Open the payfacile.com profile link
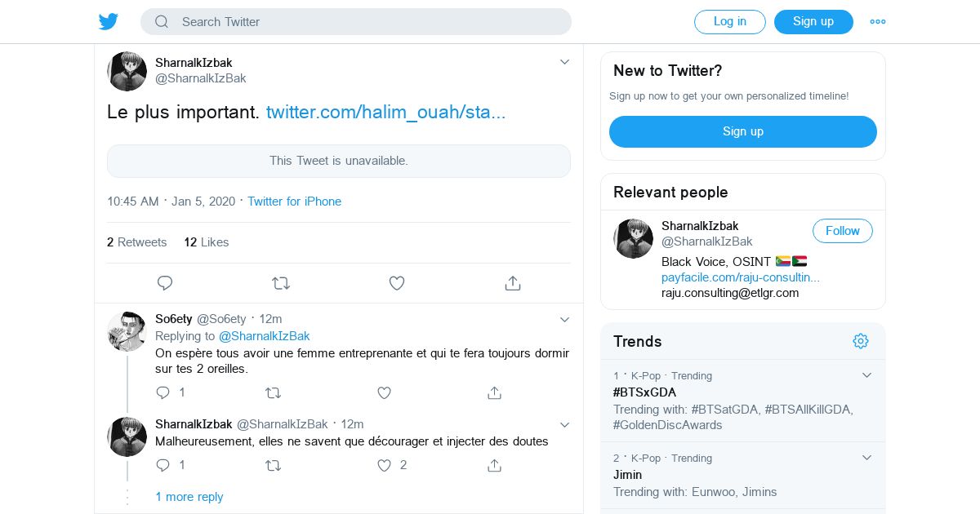 coord(741,277)
